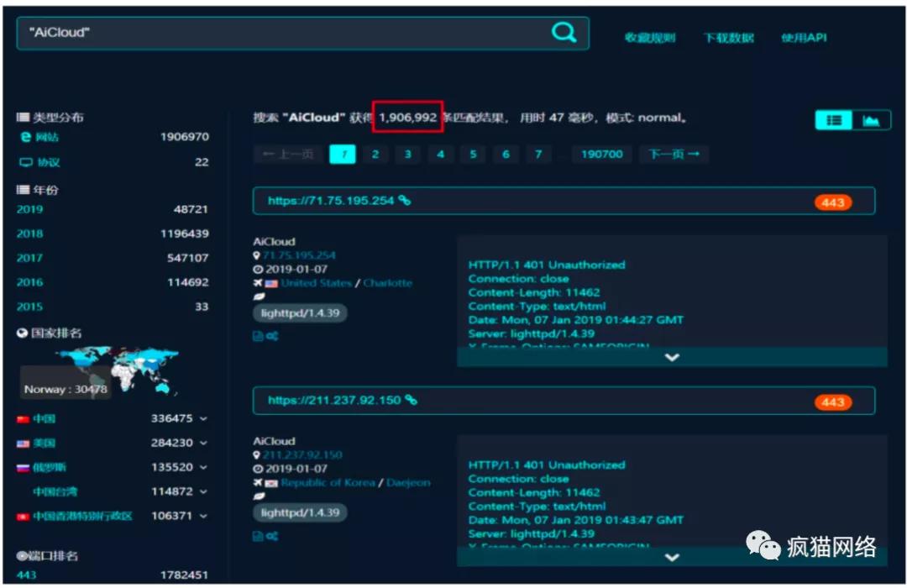Filter results by year 2017
Viewport: 907px width, 588px height.
[x=29, y=258]
